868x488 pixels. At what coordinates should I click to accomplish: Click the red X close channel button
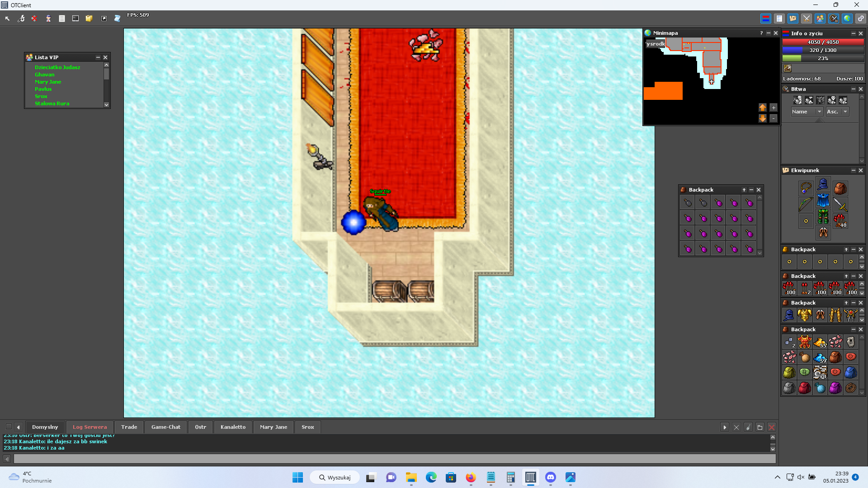tap(772, 427)
